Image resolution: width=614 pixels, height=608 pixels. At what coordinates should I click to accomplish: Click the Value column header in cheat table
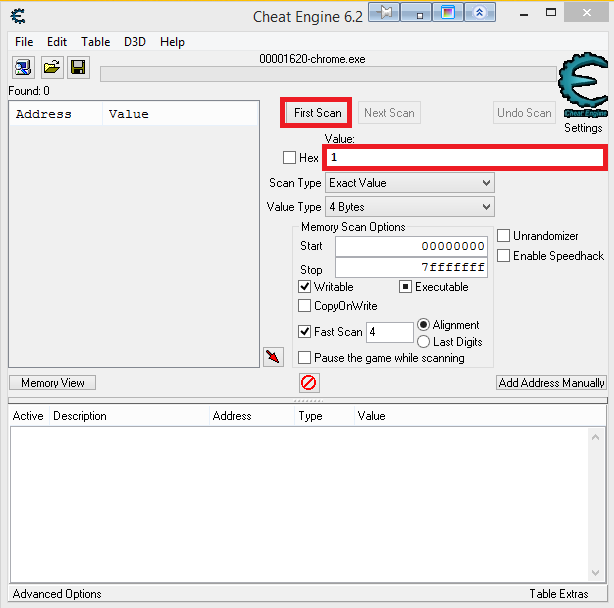click(x=480, y=416)
